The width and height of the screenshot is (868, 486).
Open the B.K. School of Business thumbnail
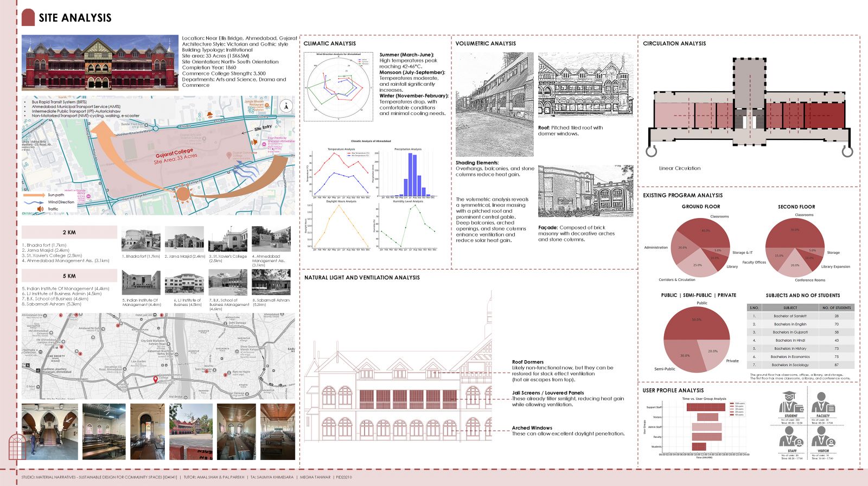click(228, 283)
